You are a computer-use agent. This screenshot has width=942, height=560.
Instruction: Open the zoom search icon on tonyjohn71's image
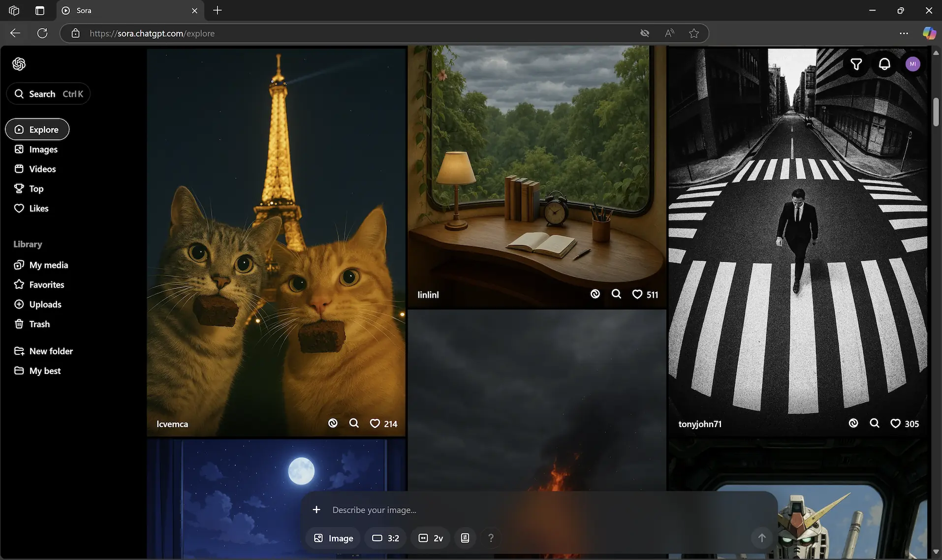coord(875,423)
